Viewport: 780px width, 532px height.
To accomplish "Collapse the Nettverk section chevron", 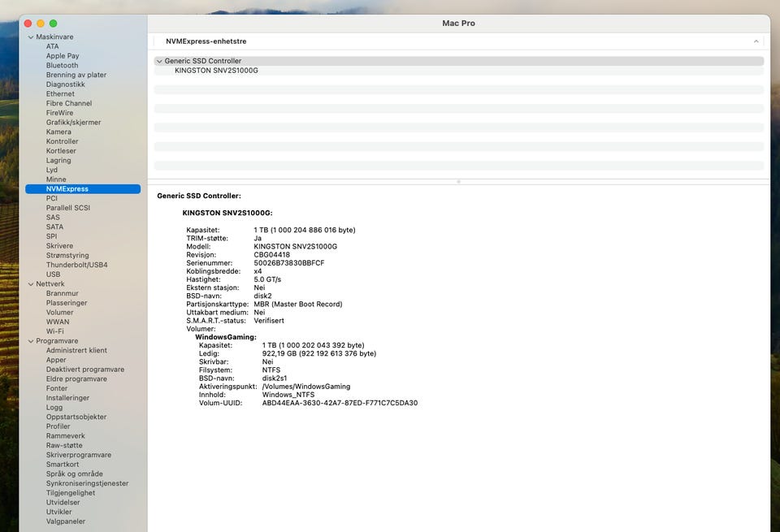I will pyautogui.click(x=31, y=284).
